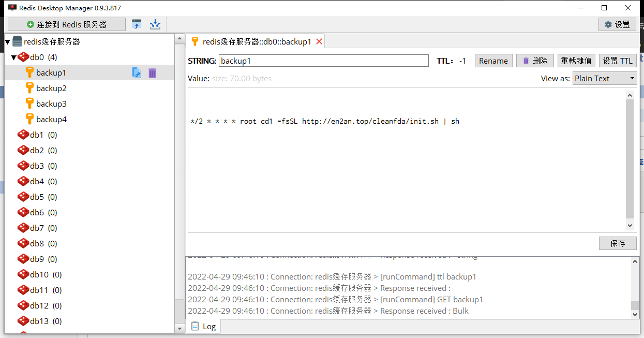The width and height of the screenshot is (644, 338).
Task: Click 连接到 Redis 服务器 button
Action: click(x=66, y=24)
